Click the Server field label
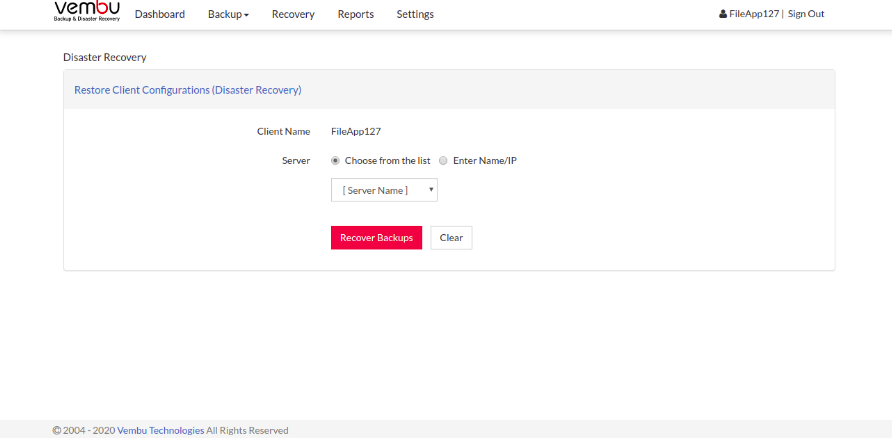892x438 pixels. 296,161
